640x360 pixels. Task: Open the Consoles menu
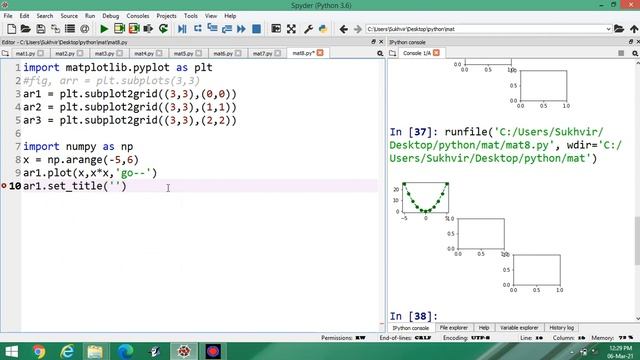pos(138,16)
